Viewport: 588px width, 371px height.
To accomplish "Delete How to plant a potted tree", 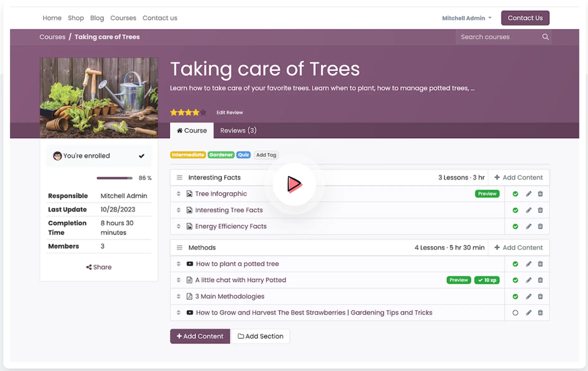I will [540, 264].
